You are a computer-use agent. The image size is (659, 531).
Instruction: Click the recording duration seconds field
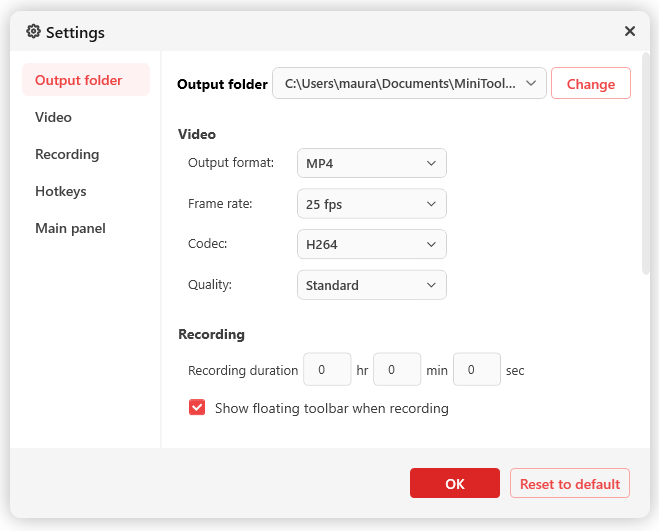477,370
